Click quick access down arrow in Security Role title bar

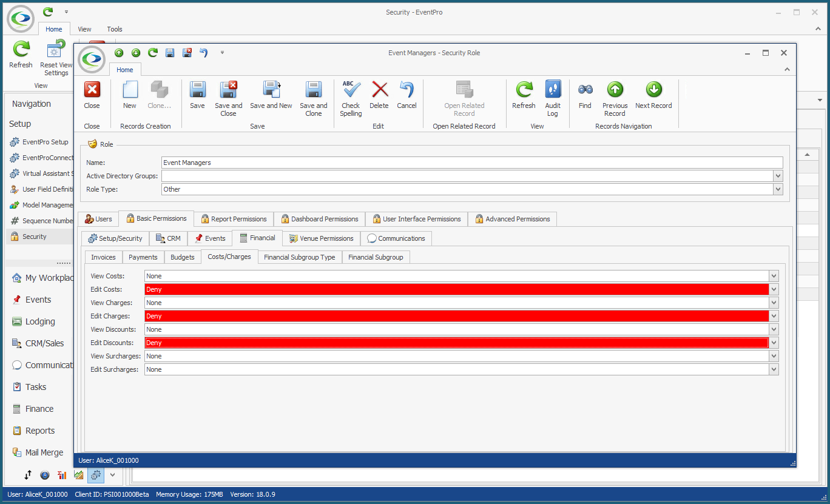click(x=136, y=53)
